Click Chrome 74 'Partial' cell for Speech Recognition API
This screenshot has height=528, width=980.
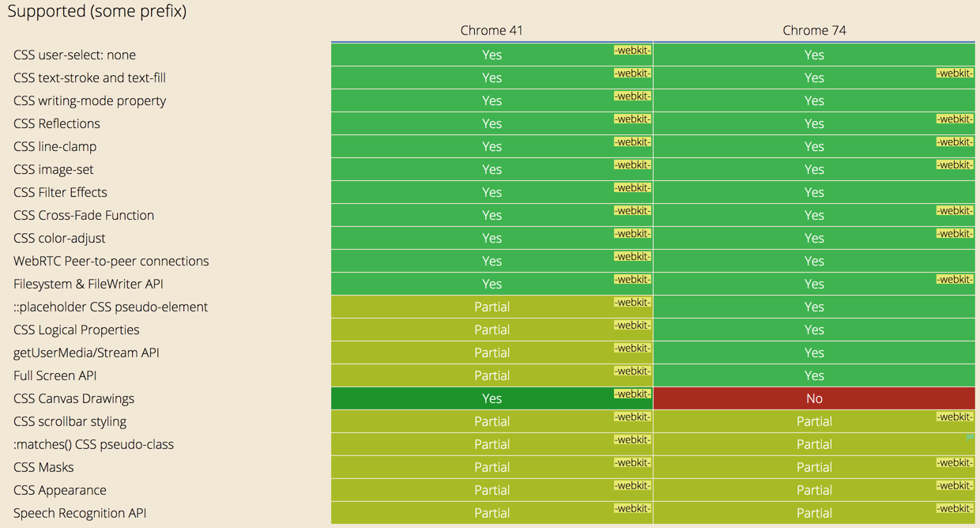pyautogui.click(x=814, y=513)
